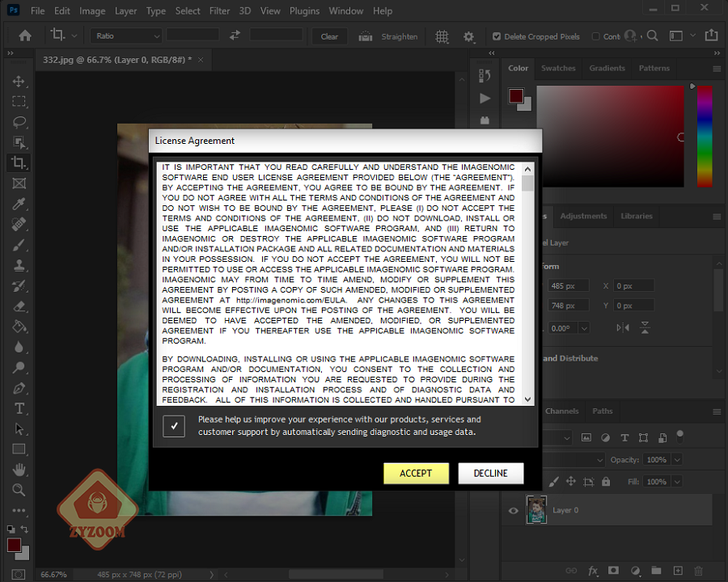Image resolution: width=728 pixels, height=582 pixels.
Task: Select the Rectangular Marquee tool
Action: tap(19, 102)
